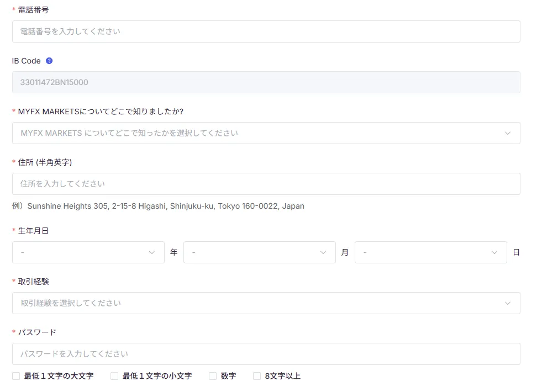Click the 電話番号 phone number input field
The width and height of the screenshot is (542, 392).
265,31
